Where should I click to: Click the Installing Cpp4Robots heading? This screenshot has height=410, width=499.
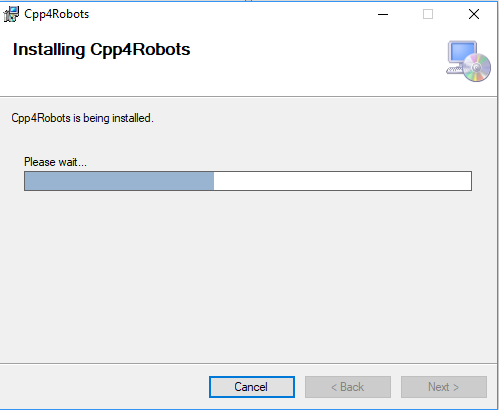tap(101, 50)
